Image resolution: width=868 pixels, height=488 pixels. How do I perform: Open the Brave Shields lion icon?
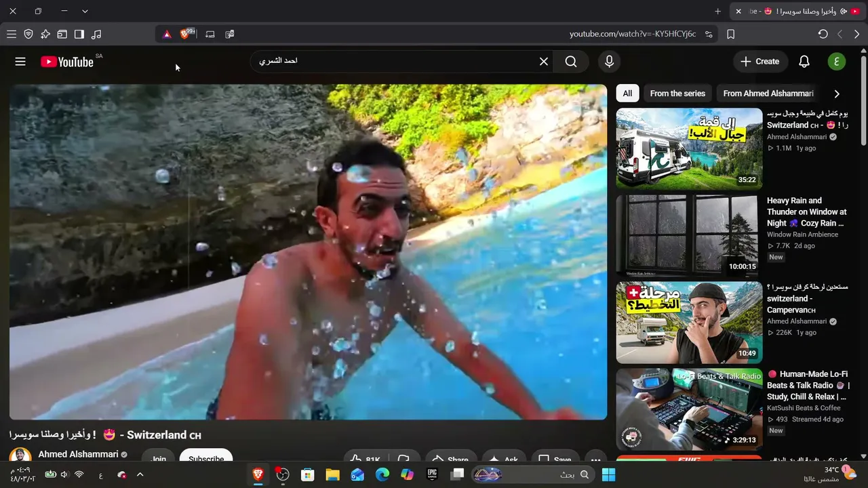click(x=186, y=34)
